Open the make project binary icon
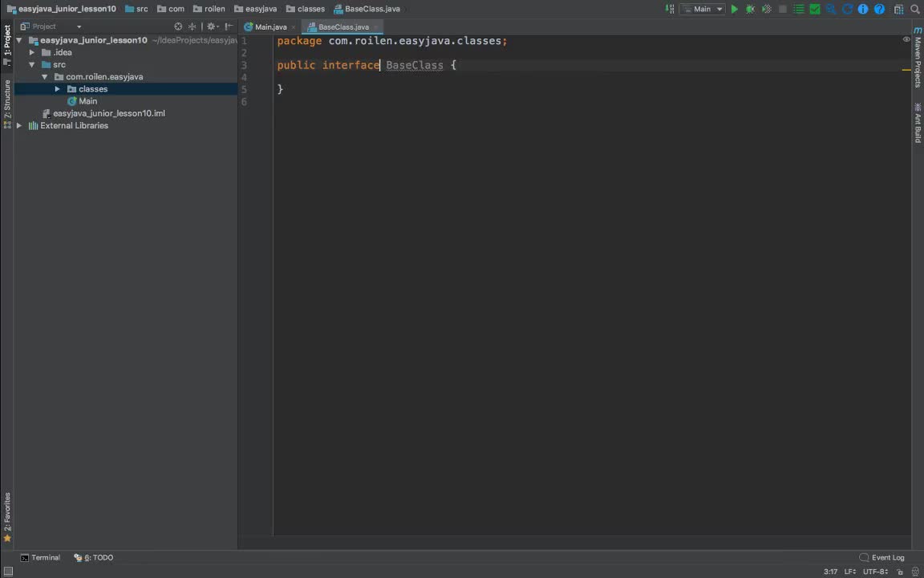 coord(670,10)
